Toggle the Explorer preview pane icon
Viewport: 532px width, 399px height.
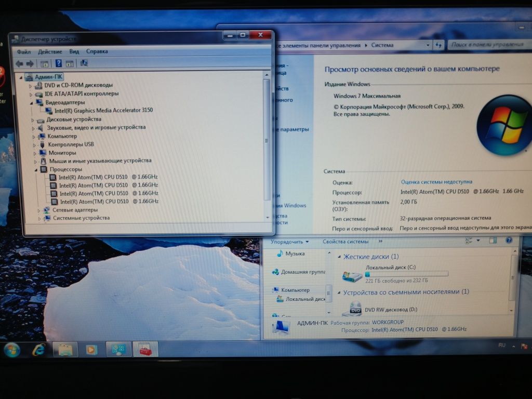pos(493,241)
